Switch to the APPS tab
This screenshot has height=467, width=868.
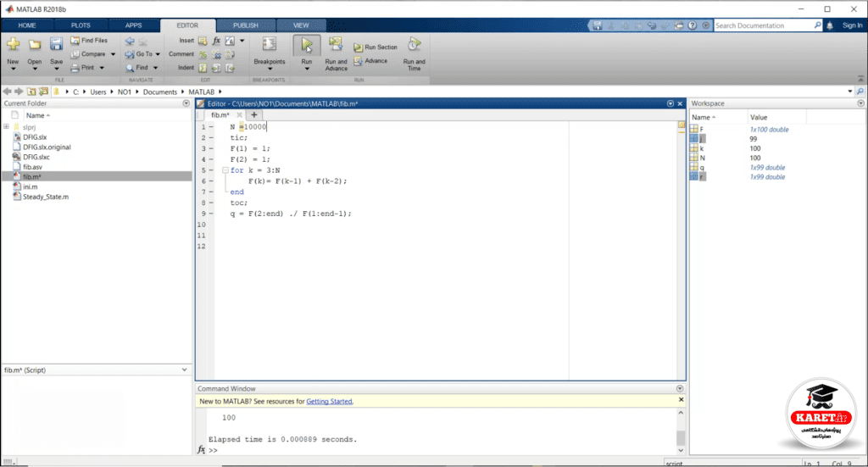(x=133, y=25)
